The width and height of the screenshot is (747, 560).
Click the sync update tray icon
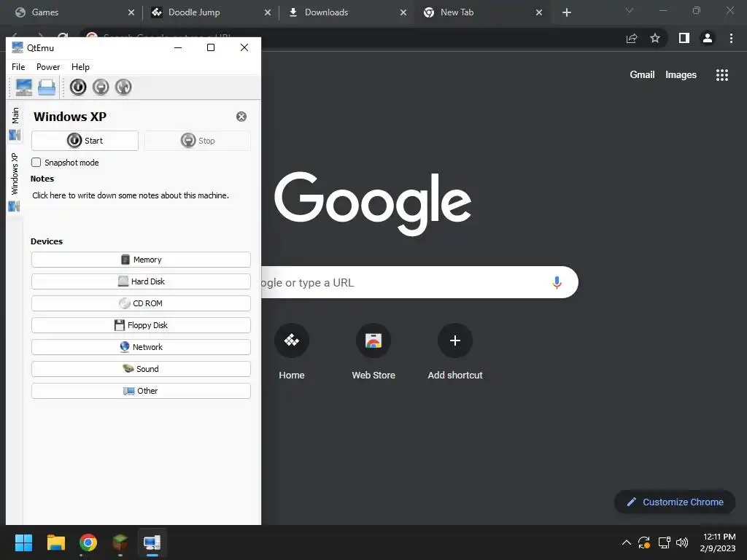tap(644, 542)
